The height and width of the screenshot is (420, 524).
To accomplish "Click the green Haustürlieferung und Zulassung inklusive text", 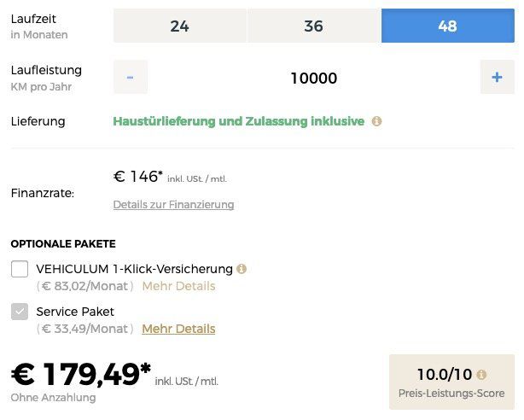I will (x=239, y=121).
